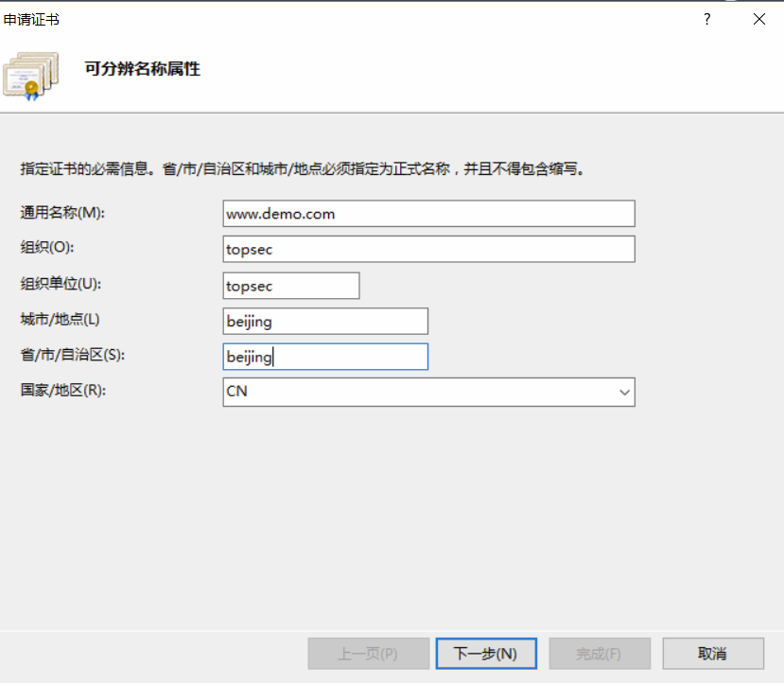Click the help question mark icon
Image resolution: width=784 pixels, height=683 pixels.
(707, 19)
